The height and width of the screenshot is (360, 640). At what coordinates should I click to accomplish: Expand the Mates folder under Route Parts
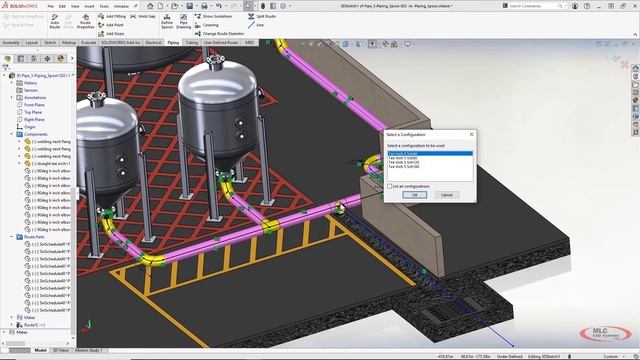tap(12, 318)
